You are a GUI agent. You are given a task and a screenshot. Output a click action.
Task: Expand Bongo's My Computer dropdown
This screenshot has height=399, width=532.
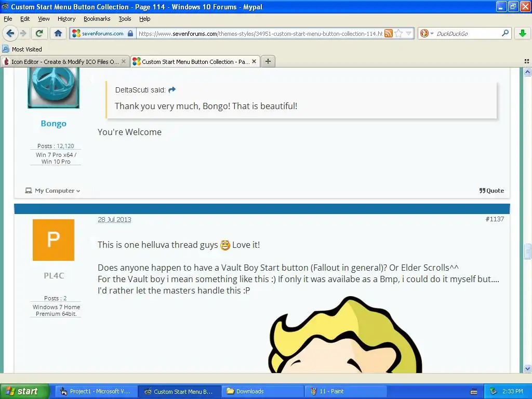(52, 191)
